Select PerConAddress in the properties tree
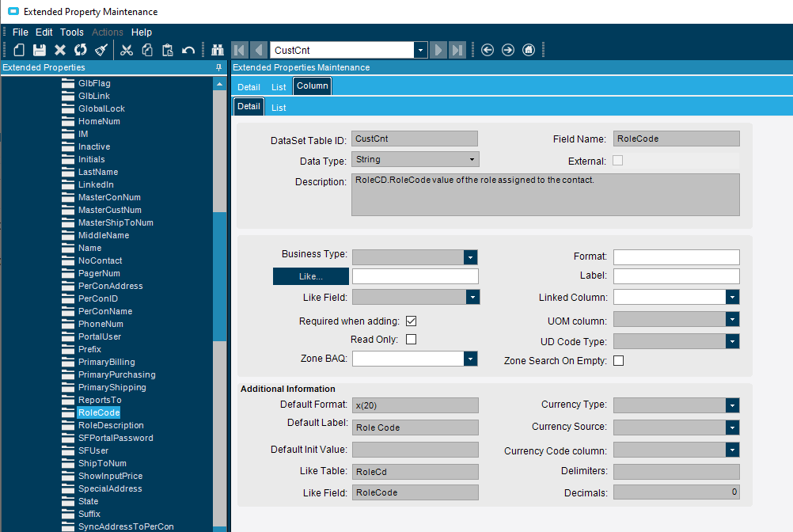This screenshot has height=532, width=793. [110, 287]
